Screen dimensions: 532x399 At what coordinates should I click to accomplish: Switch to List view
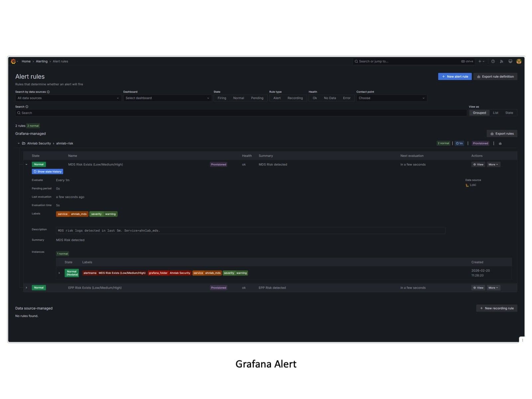[495, 113]
